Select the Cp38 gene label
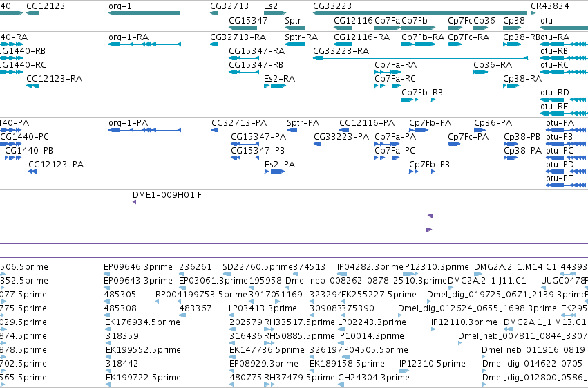The image size is (588, 388). [x=514, y=20]
